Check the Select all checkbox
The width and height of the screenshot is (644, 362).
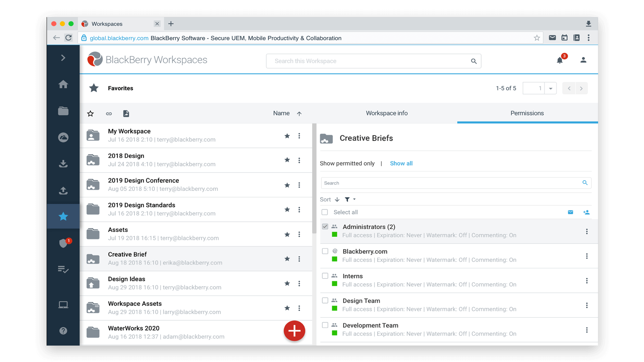[325, 212]
